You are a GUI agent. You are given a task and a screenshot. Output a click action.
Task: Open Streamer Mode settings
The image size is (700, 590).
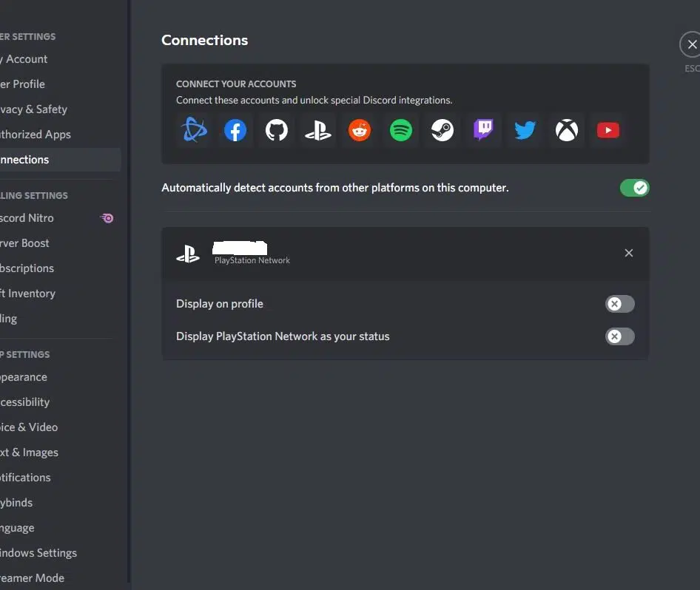coord(58,578)
